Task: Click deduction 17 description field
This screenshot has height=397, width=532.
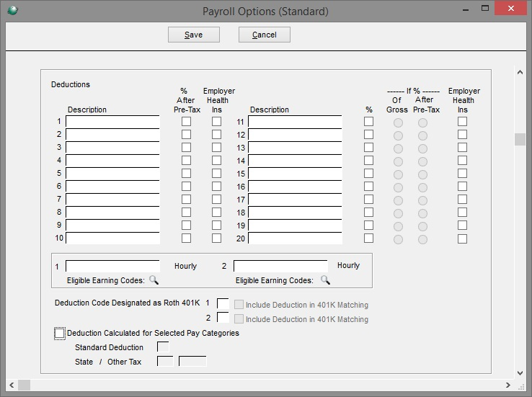Action: click(295, 200)
